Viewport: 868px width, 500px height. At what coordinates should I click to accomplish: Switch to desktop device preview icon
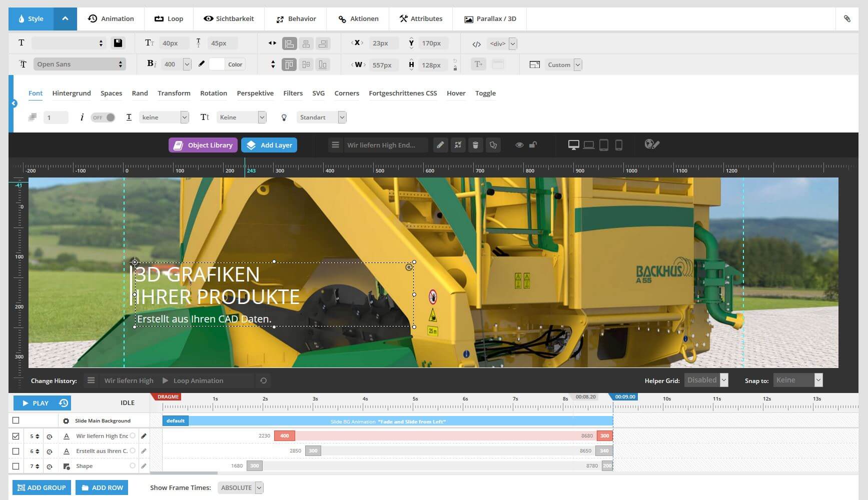(x=574, y=145)
